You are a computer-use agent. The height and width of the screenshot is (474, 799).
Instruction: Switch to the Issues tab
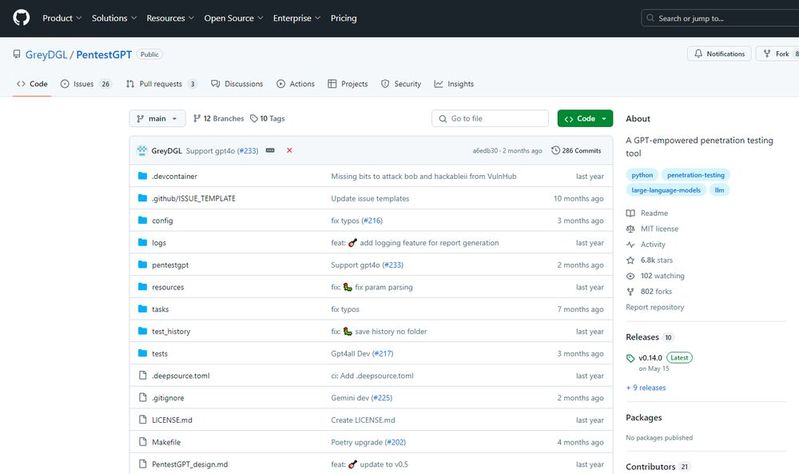pos(86,84)
